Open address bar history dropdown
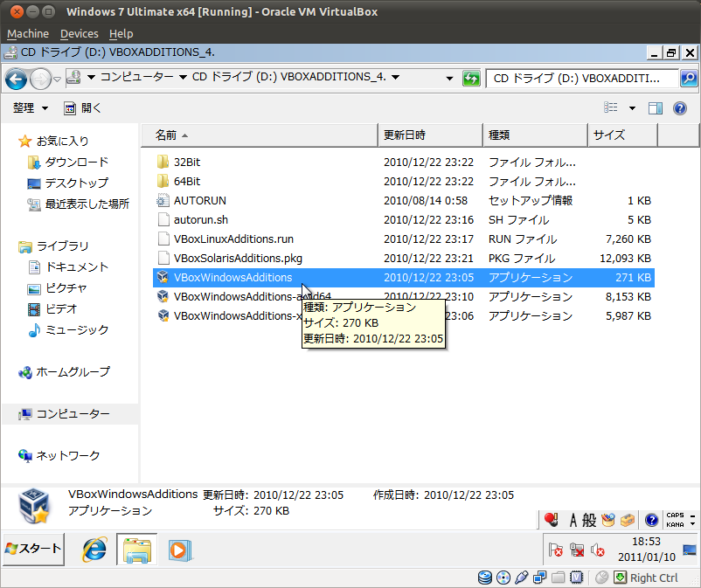The image size is (701, 588). (449, 79)
